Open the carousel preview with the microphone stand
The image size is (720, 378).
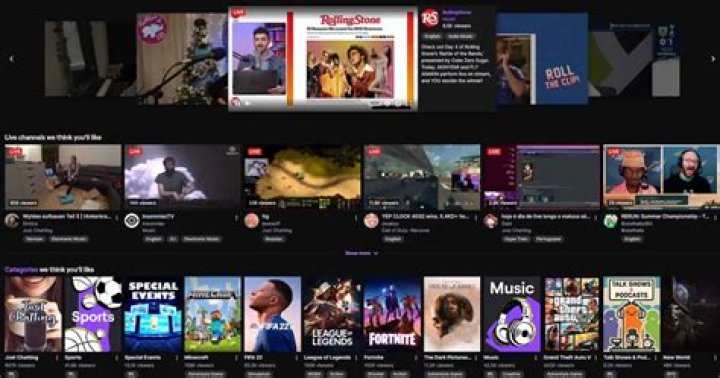pyautogui.click(x=182, y=58)
